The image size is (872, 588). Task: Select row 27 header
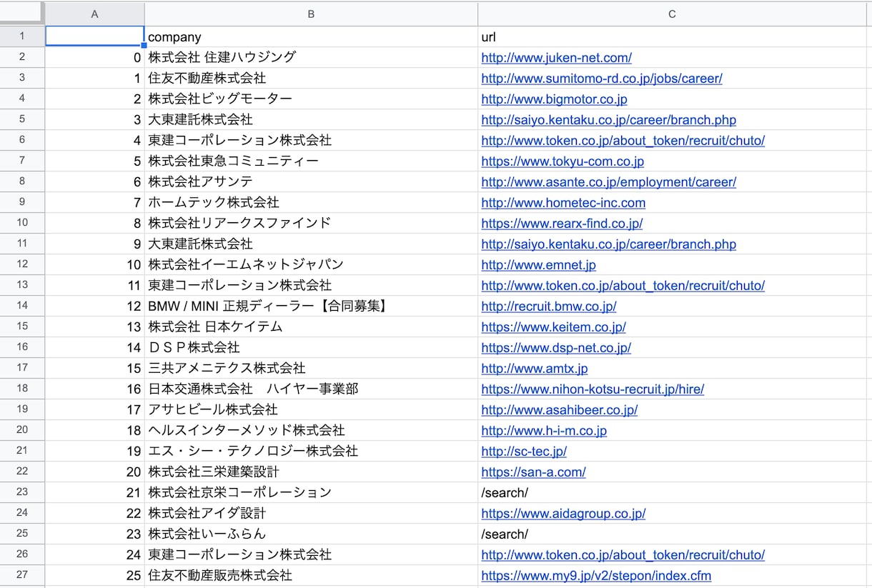click(22, 575)
